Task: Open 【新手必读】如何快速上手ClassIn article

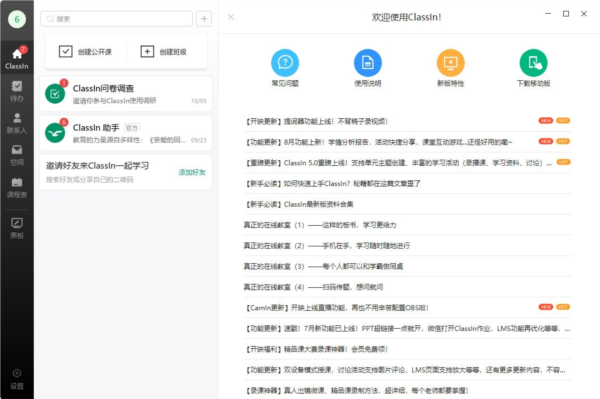Action: point(407,184)
